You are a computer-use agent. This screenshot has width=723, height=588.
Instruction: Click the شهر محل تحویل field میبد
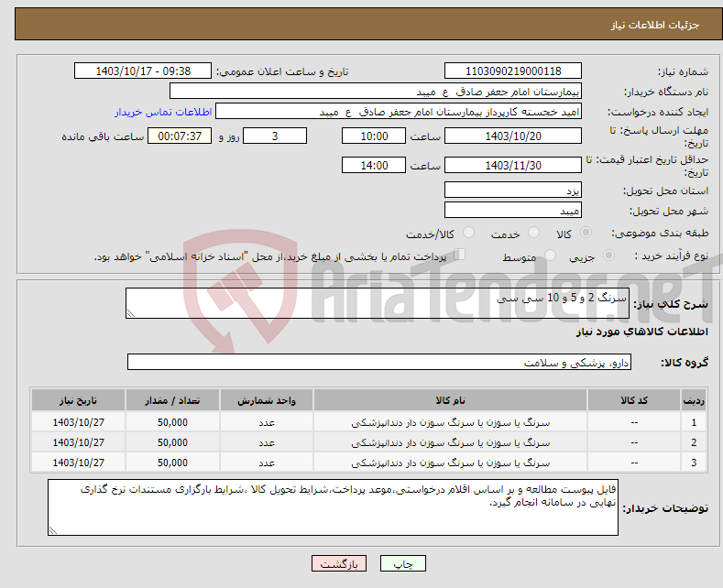(x=513, y=210)
